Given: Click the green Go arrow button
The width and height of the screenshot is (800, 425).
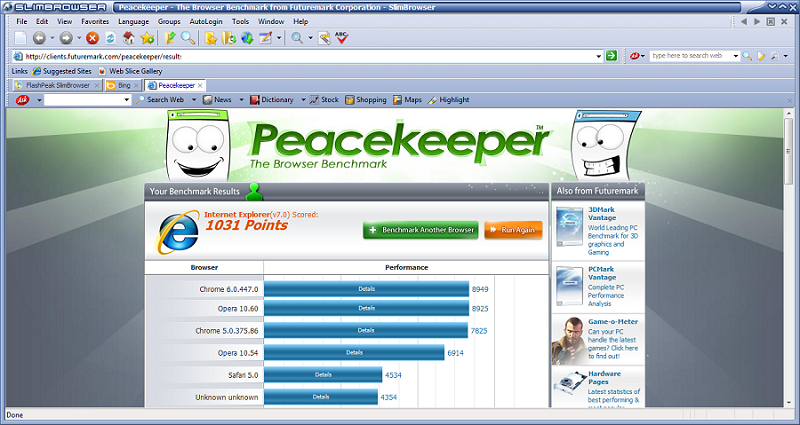Looking at the screenshot, I should [x=611, y=56].
